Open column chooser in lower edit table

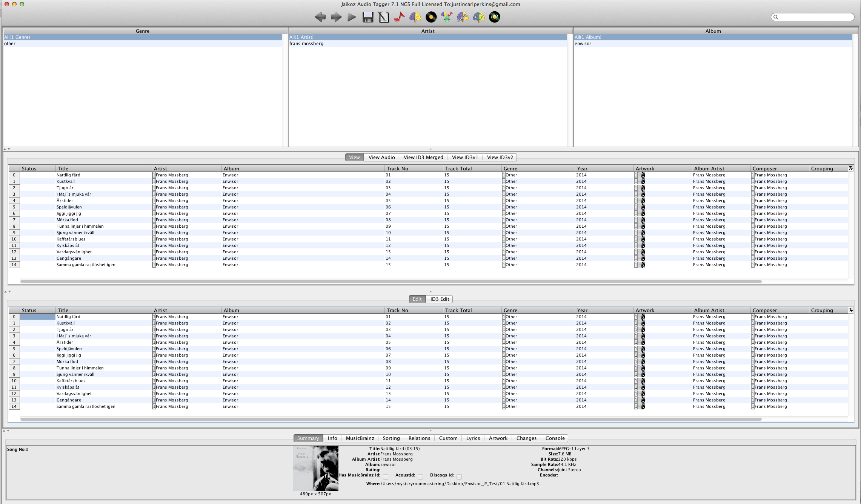[x=851, y=310]
